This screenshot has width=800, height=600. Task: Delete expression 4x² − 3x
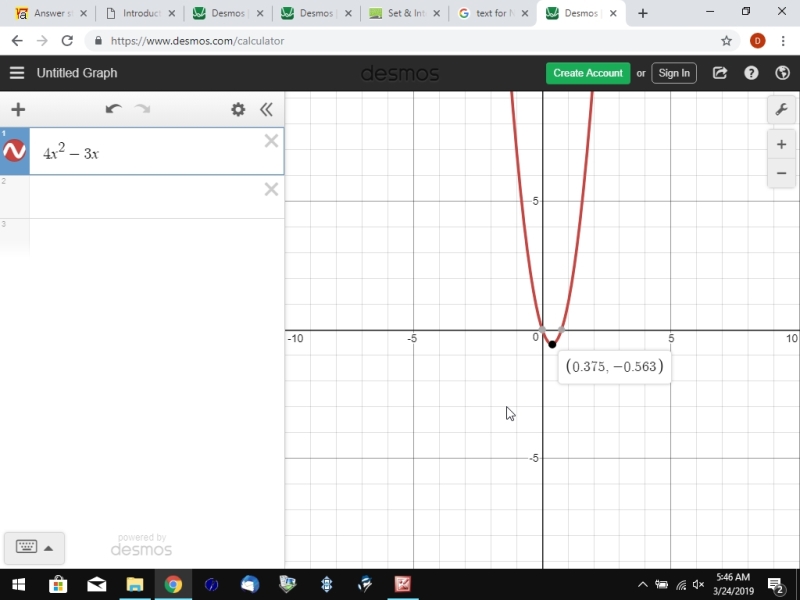point(271,141)
